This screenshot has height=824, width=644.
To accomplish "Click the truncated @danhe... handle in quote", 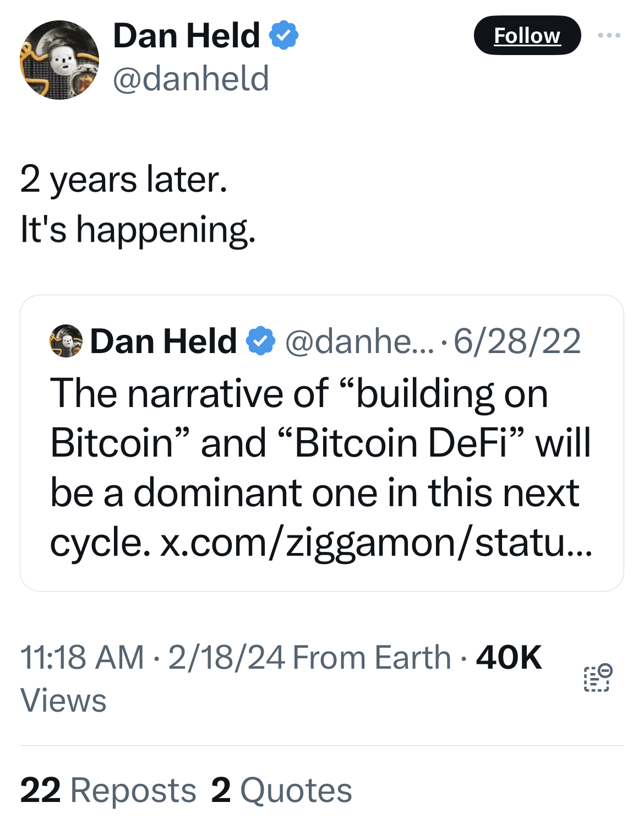I will pyautogui.click(x=359, y=341).
